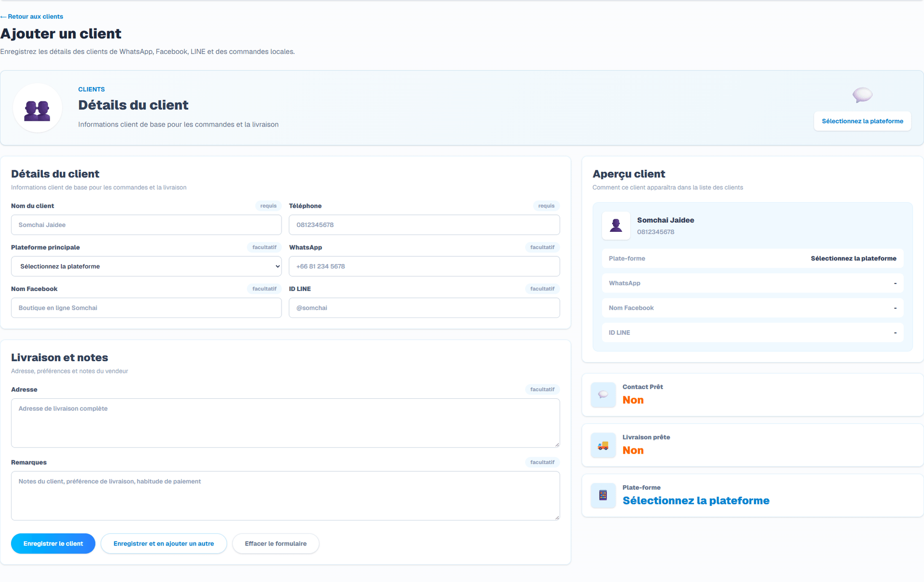Image resolution: width=924 pixels, height=582 pixels.
Task: Click the Plate-forme device icon
Action: (603, 495)
